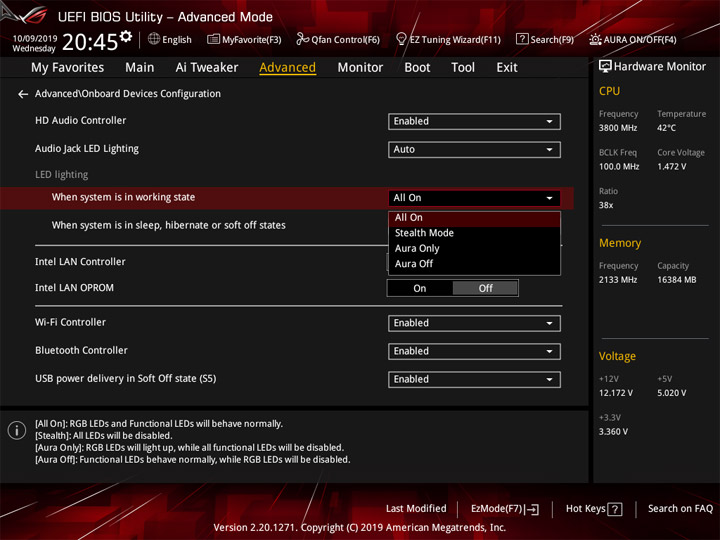Click CPU frequency value 3800 MHz

[x=618, y=128]
